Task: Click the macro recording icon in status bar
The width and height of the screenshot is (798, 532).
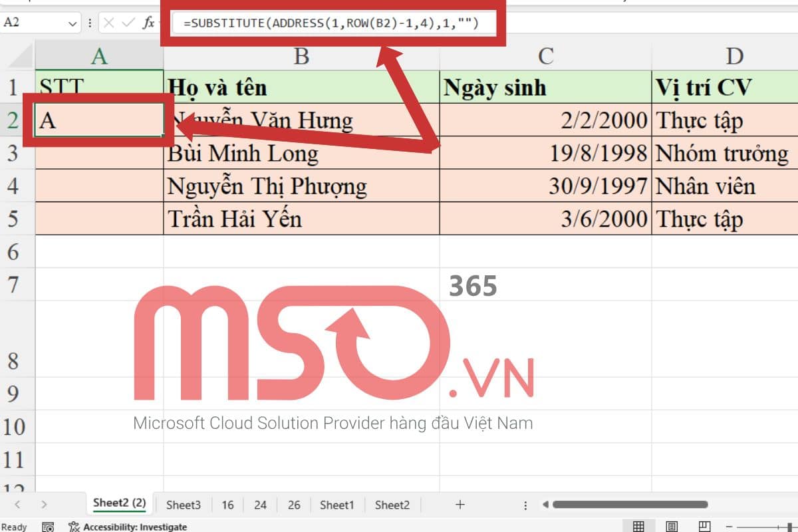Action: click(x=48, y=527)
